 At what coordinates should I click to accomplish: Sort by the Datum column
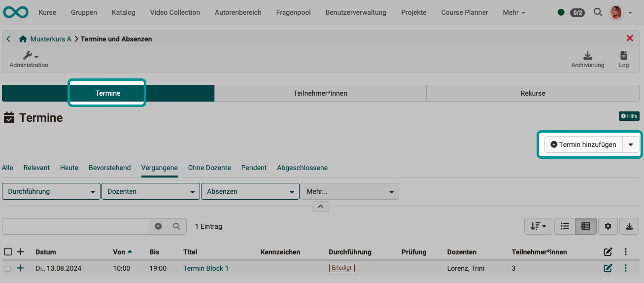click(x=46, y=252)
